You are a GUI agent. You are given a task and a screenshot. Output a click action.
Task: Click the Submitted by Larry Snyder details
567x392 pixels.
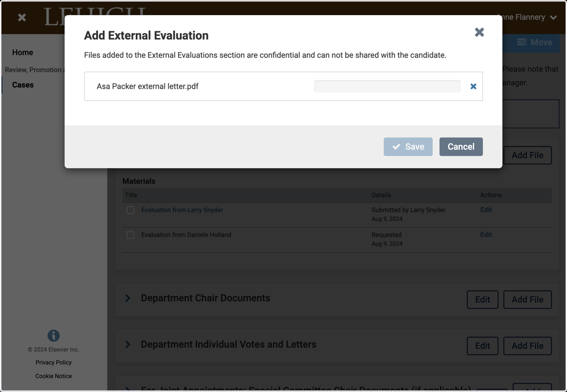[x=408, y=210]
